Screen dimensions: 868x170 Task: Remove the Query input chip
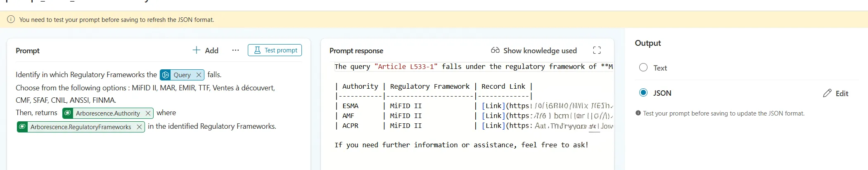coord(199,75)
